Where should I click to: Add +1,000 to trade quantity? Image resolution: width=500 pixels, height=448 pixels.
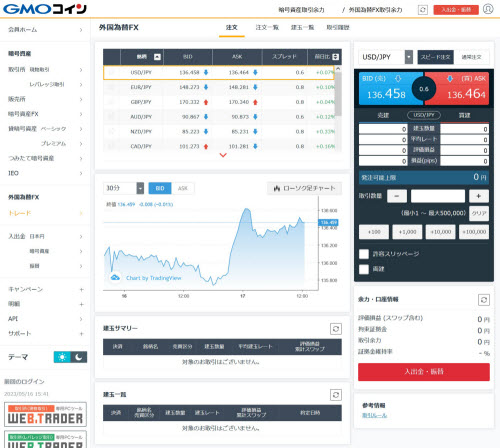click(407, 232)
